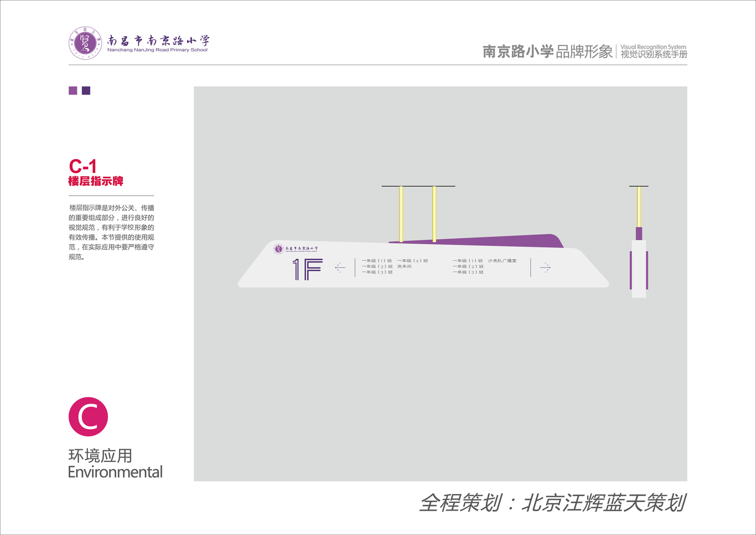Screen dimensions: 756x535
Task: Click the red 'C-1' section code
Action: [82, 166]
